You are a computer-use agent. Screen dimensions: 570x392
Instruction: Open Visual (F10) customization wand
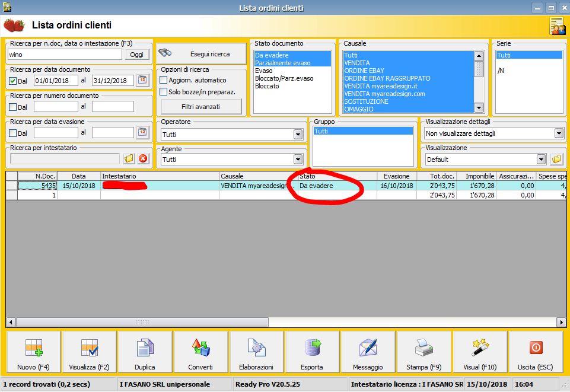pos(480,352)
